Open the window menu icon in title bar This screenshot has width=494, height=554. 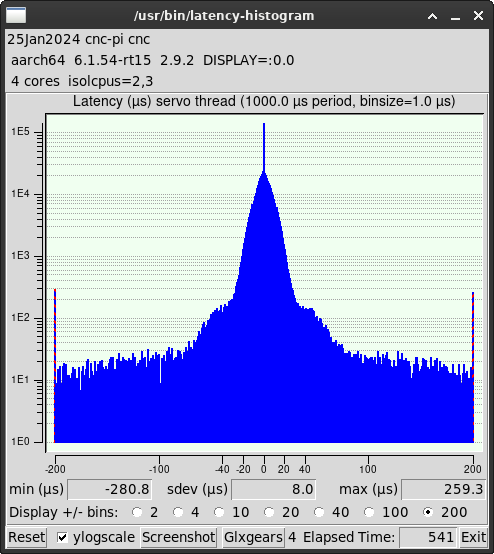coord(16,16)
